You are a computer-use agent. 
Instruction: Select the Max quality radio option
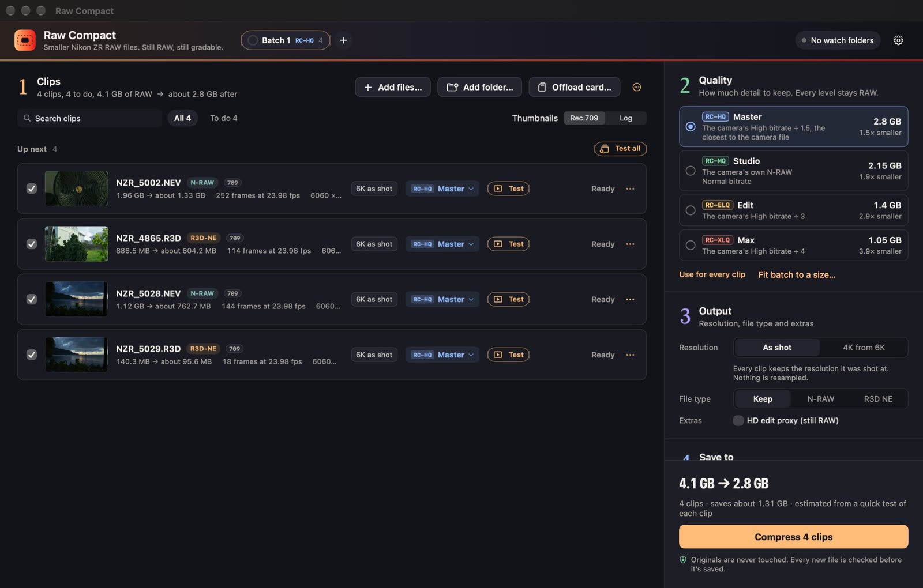point(691,245)
